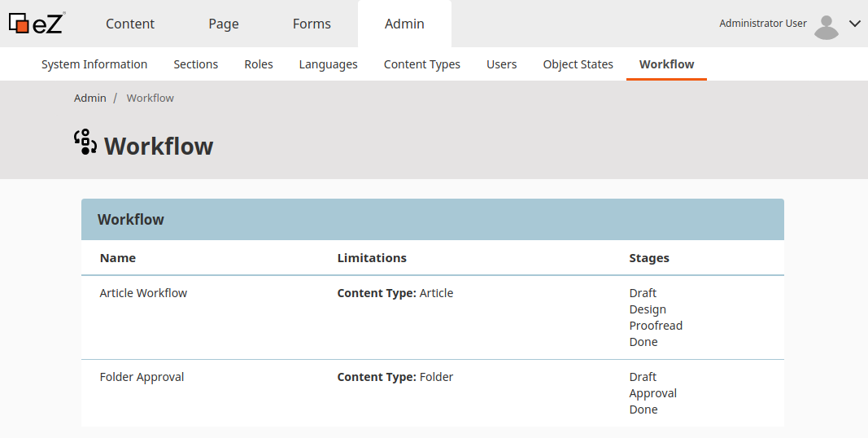Viewport: 868px width, 438px height.
Task: Open the Content main tab
Action: click(x=130, y=24)
